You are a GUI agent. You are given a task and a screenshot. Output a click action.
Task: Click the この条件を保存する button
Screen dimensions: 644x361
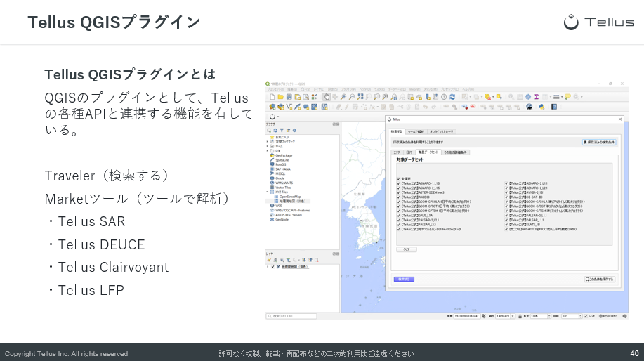point(600,280)
